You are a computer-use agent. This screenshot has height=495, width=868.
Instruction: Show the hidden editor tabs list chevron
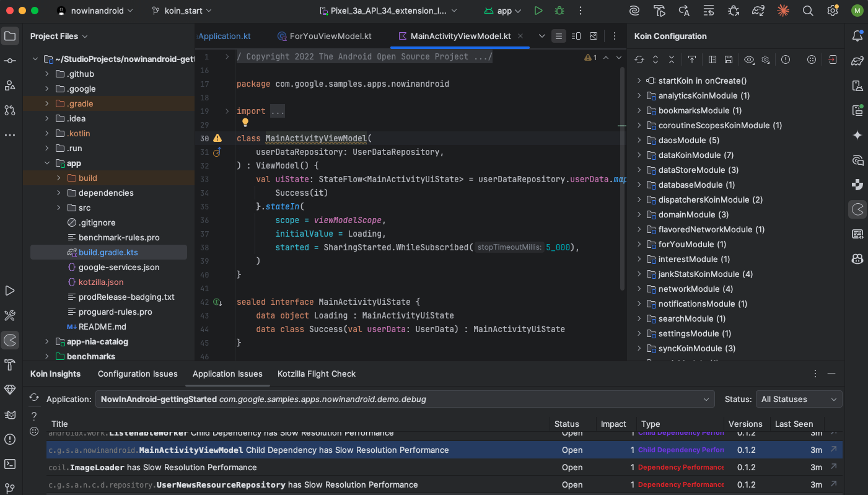[x=542, y=36]
